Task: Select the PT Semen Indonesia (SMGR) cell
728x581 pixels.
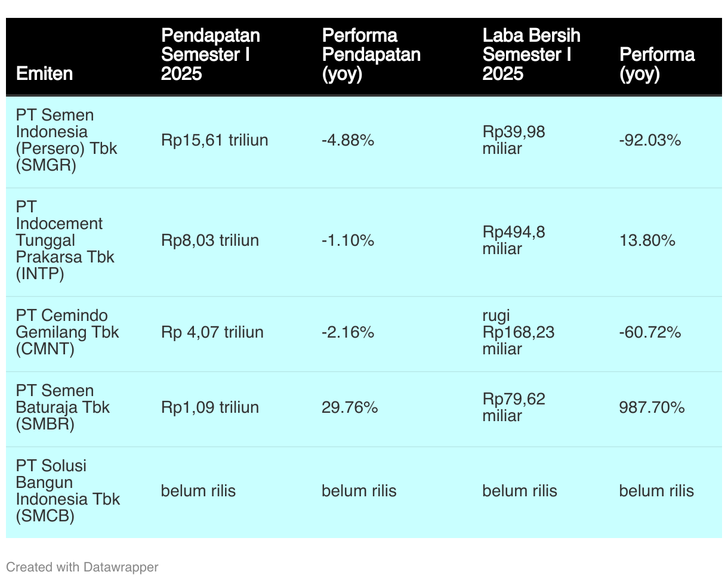Action: 67,140
